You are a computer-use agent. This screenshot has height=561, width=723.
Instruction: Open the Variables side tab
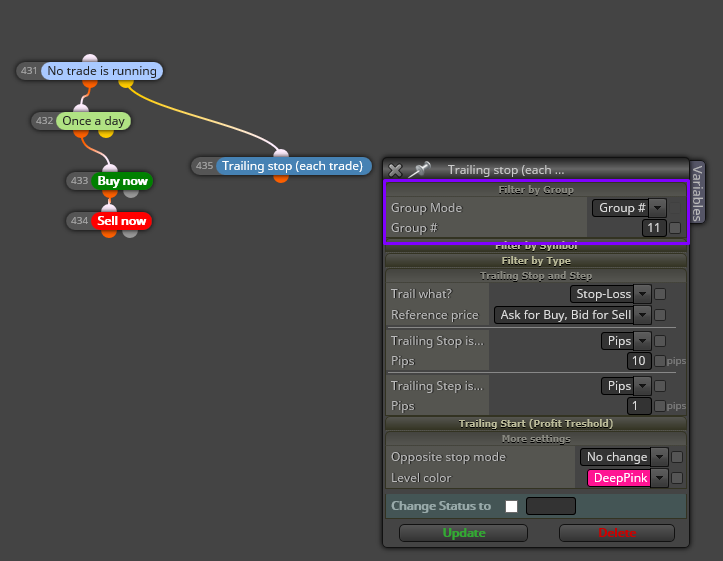[x=697, y=192]
